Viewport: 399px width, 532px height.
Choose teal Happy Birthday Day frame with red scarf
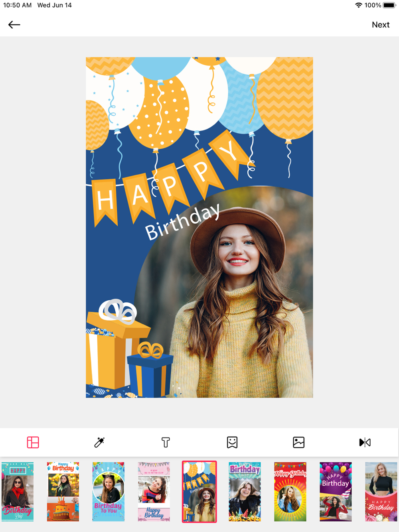coord(18,492)
